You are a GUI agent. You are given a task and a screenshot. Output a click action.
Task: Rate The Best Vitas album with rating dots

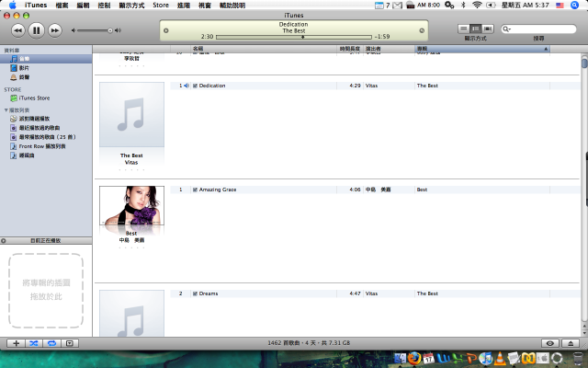[x=131, y=170]
